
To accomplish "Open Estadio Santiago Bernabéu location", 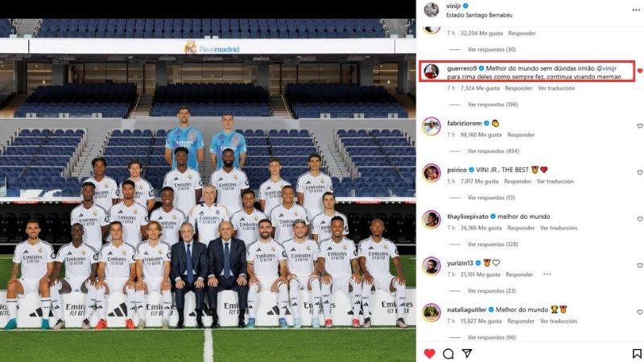I will coord(479,15).
